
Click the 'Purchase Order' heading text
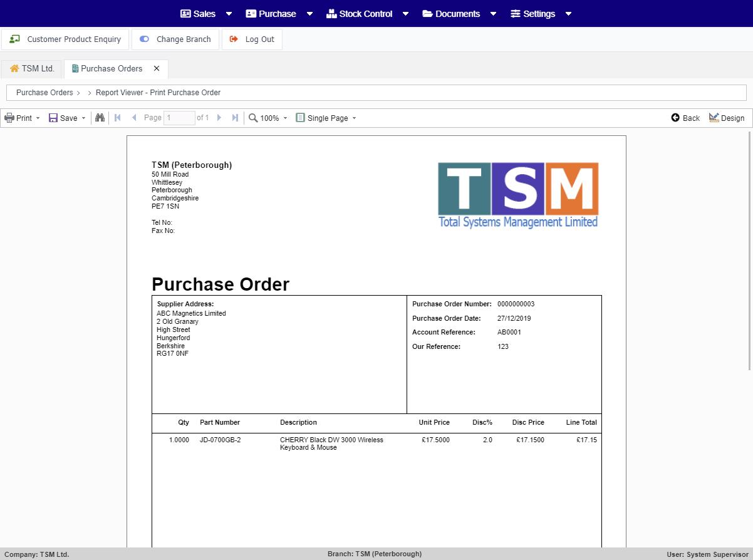tap(221, 284)
